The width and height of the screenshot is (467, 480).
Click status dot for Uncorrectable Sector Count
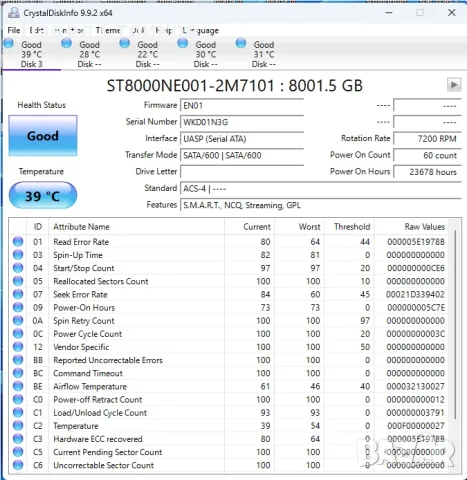pos(18,465)
